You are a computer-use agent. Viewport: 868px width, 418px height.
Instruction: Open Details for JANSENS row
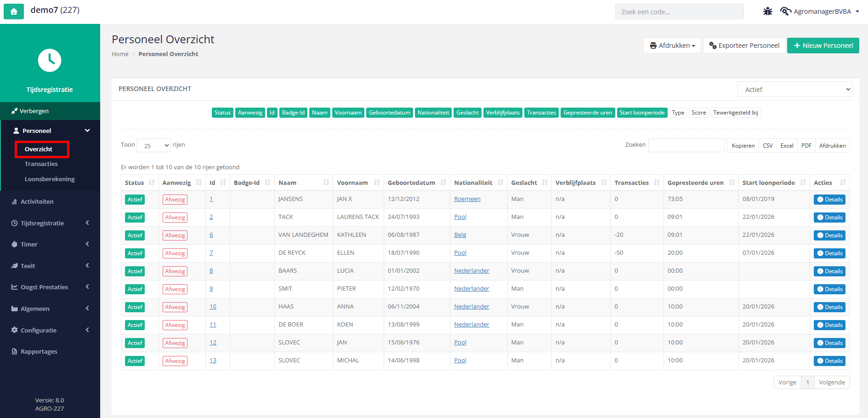829,200
